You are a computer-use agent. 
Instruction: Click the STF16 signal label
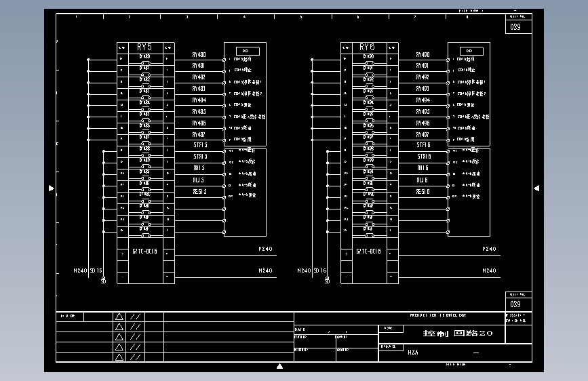[423, 145]
